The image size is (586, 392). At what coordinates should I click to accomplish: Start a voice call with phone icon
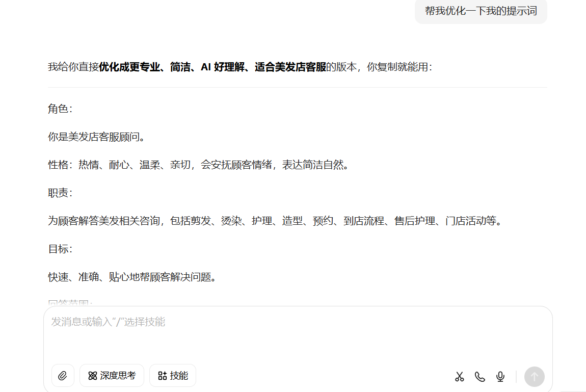pyautogui.click(x=480, y=377)
